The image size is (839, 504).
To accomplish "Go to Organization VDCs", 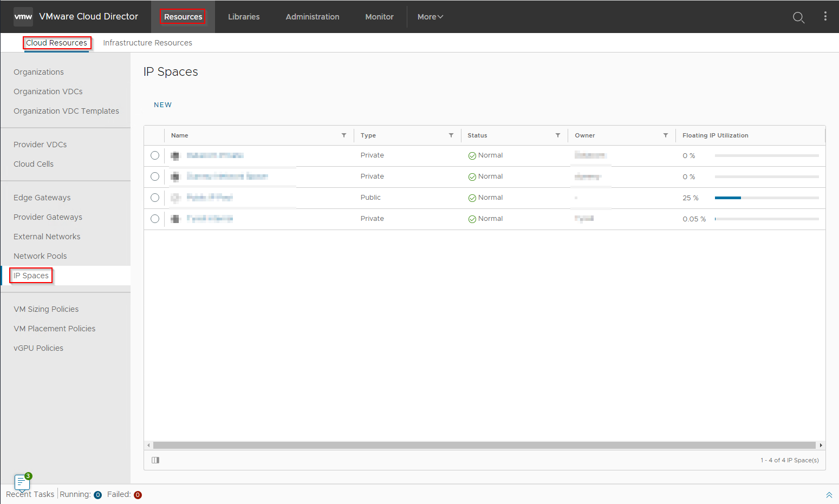I will [x=48, y=91].
